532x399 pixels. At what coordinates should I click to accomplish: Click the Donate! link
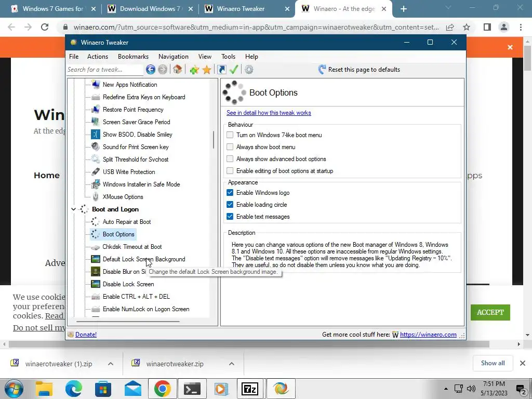86,335
